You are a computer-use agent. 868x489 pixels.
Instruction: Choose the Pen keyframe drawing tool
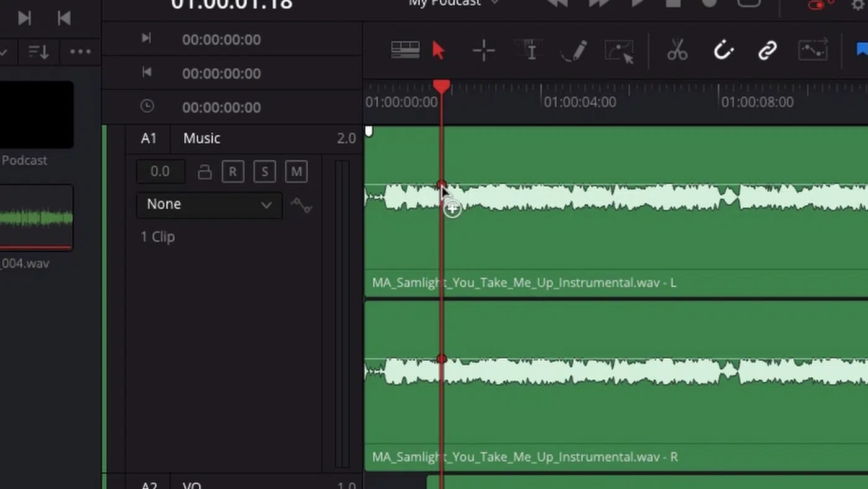click(x=572, y=50)
